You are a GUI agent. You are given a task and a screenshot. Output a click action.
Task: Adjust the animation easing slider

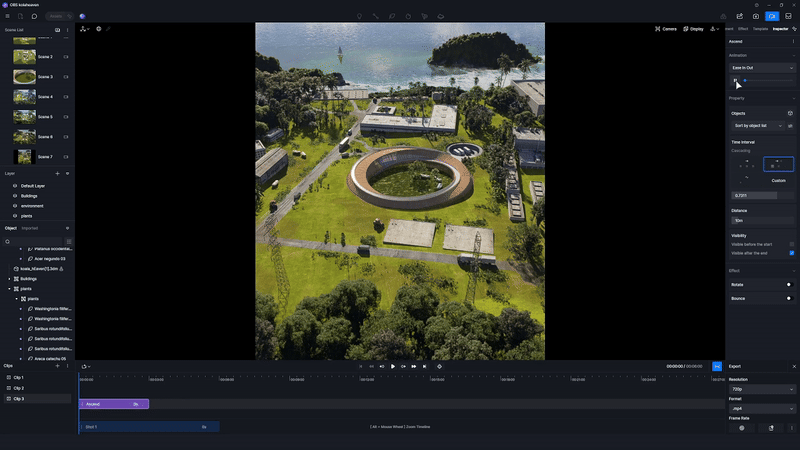pyautogui.click(x=768, y=81)
